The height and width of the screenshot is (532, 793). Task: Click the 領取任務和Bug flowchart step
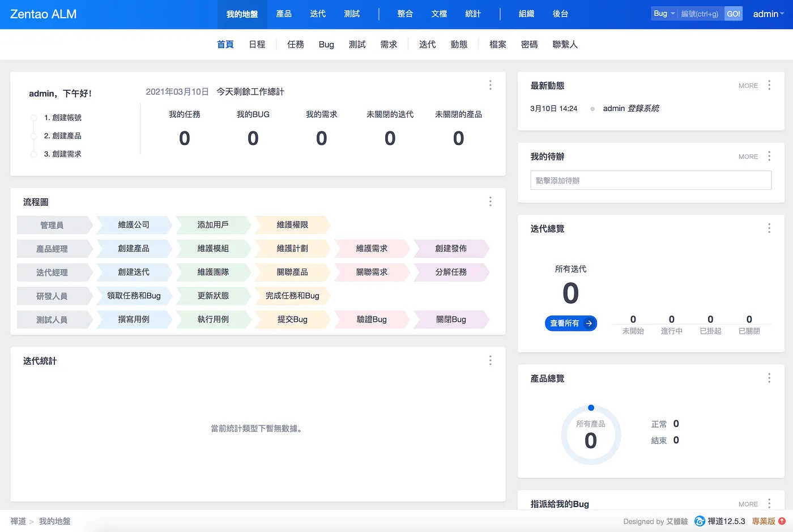click(x=134, y=296)
